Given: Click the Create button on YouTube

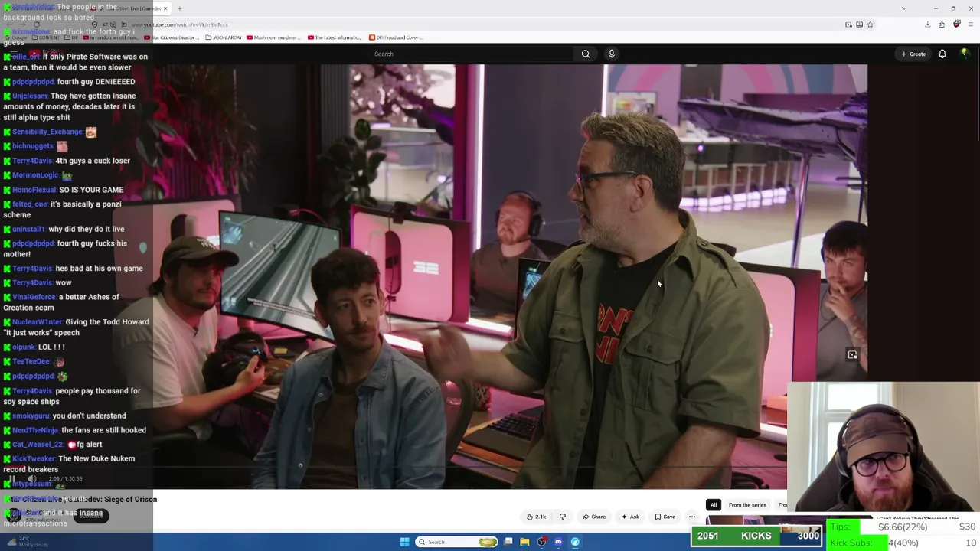Looking at the screenshot, I should point(913,54).
